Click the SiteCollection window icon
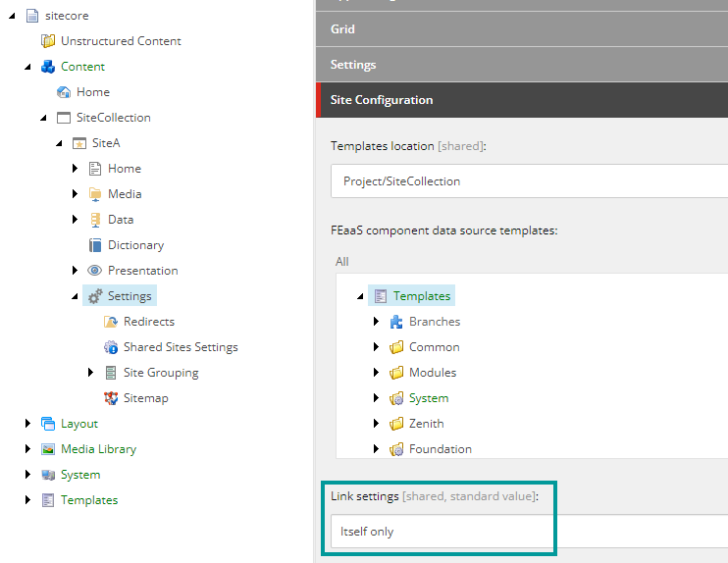The height and width of the screenshot is (563, 728). pos(64,118)
